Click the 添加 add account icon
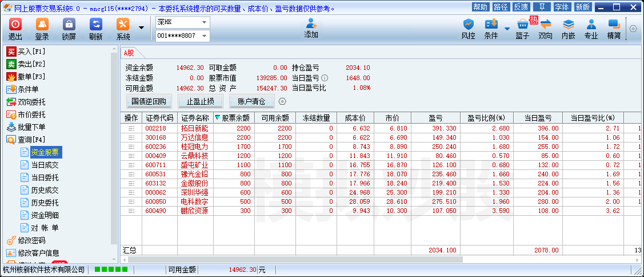Screen dimensions: 644x277 pos(311,28)
